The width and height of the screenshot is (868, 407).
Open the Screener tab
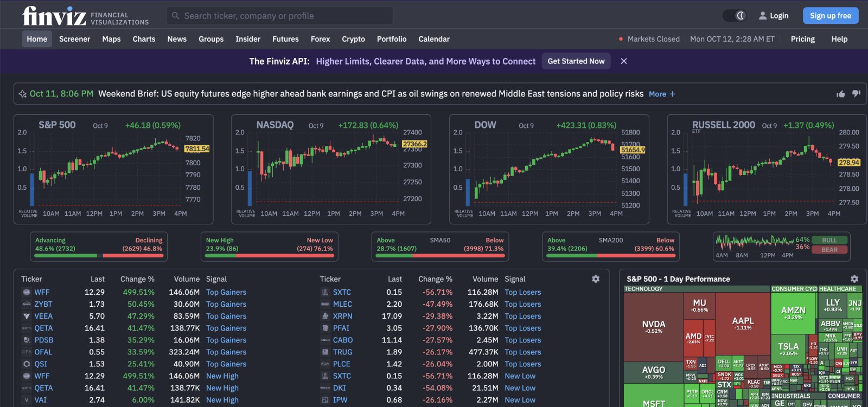[74, 39]
